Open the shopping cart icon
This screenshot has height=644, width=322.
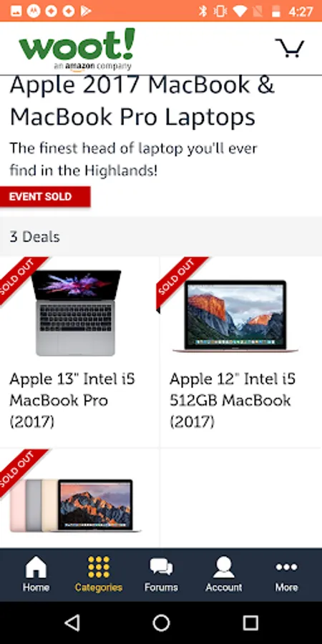(290, 48)
